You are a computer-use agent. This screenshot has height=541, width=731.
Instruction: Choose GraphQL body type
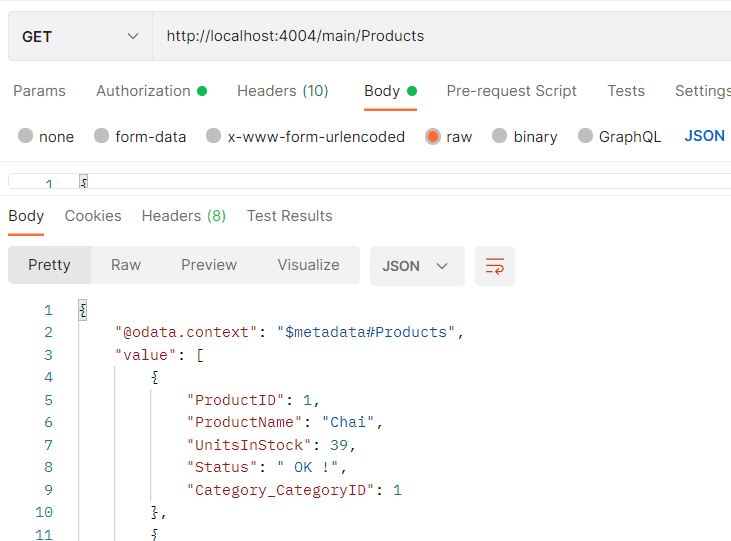[x=584, y=136]
